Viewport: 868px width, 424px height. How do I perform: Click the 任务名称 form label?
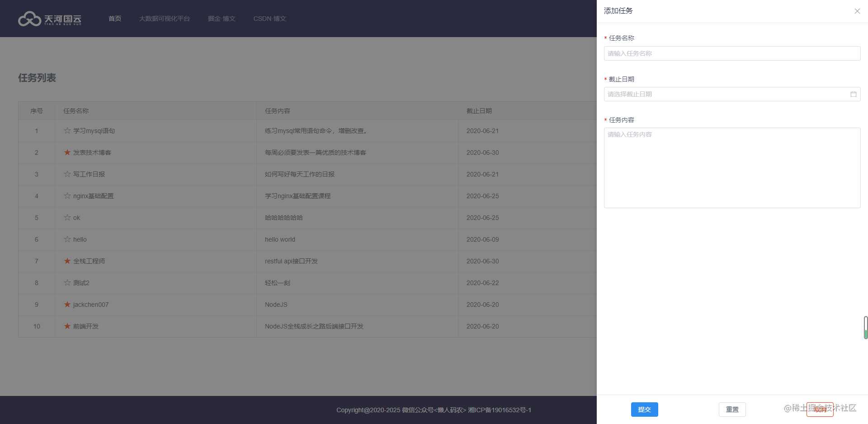click(622, 38)
